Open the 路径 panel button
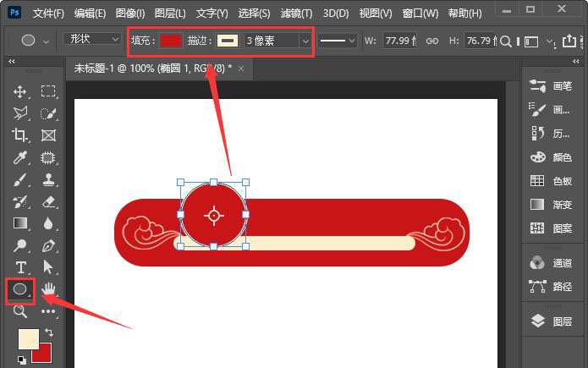588x368 pixels. coord(550,286)
